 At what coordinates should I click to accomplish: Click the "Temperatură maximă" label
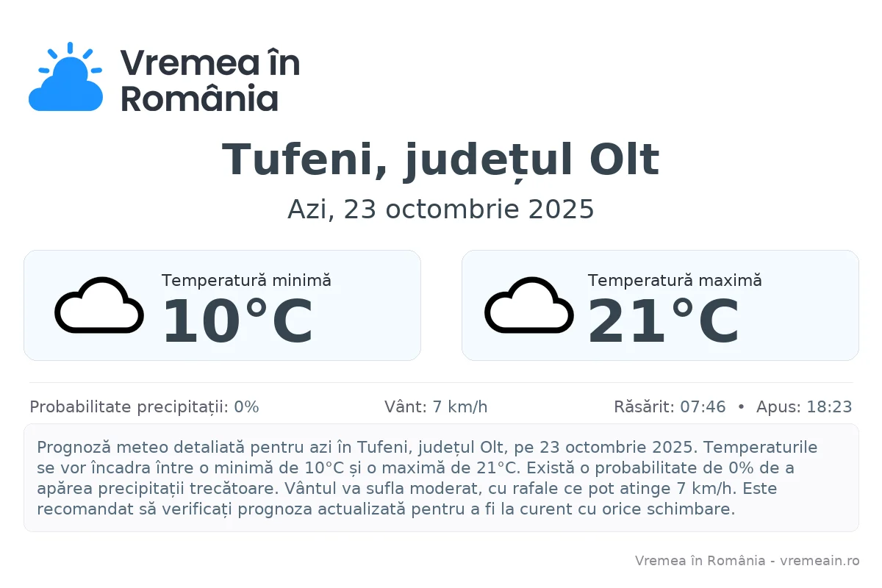coord(674,280)
